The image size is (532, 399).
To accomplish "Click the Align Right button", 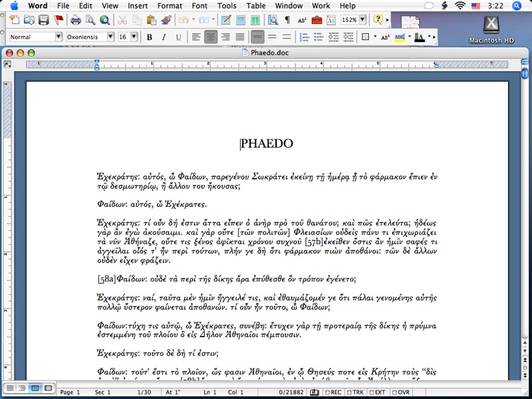I will click(225, 37).
